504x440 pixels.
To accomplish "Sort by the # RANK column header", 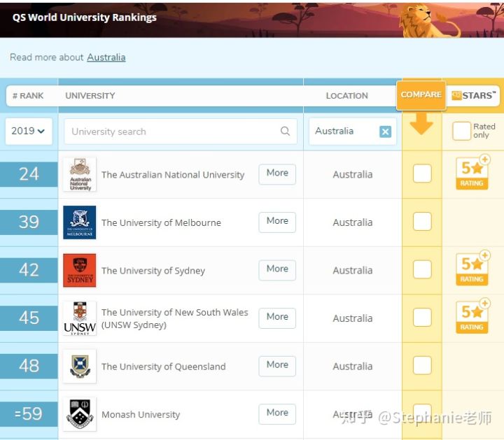I will pyautogui.click(x=28, y=96).
